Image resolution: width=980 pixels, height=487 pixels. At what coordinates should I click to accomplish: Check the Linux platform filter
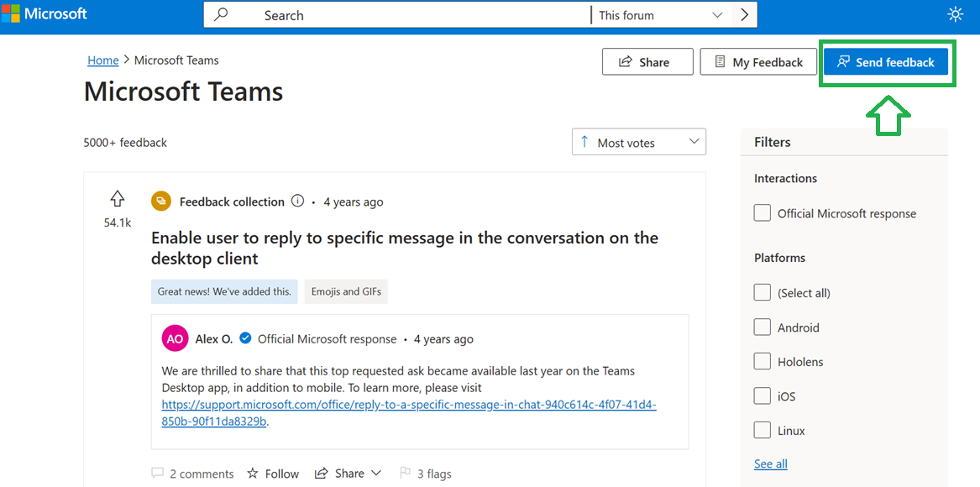point(762,430)
